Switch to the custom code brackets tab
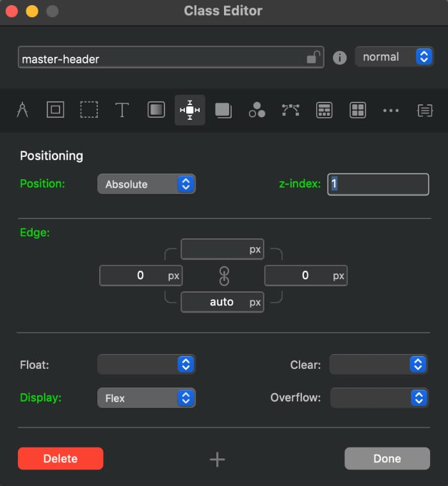 424,110
